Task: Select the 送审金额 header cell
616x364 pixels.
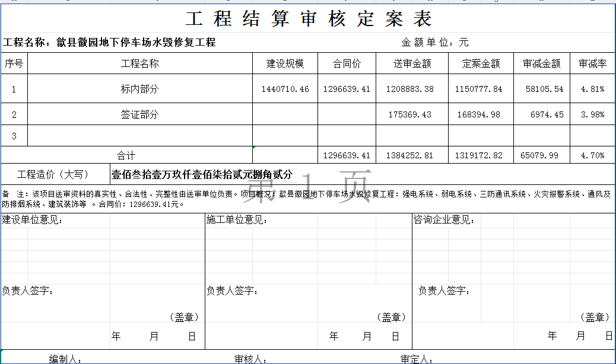Action: [412, 63]
